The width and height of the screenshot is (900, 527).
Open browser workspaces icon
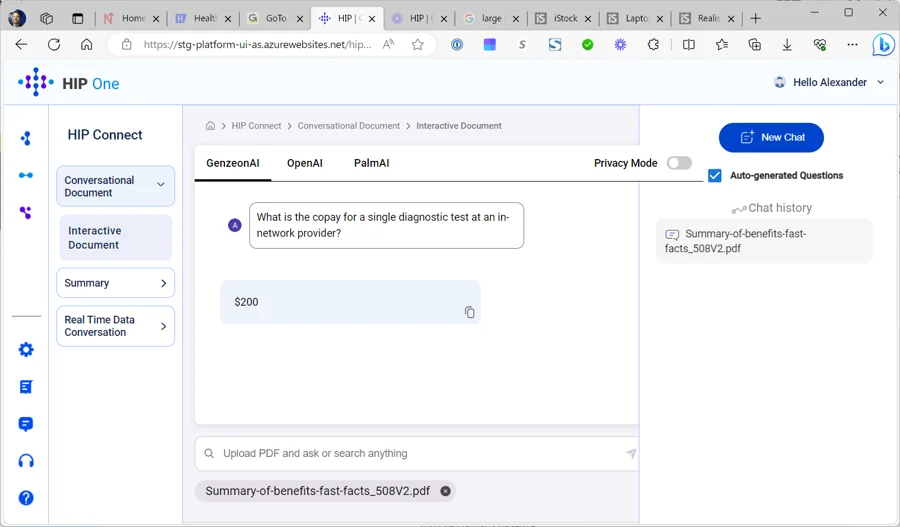click(x=46, y=18)
